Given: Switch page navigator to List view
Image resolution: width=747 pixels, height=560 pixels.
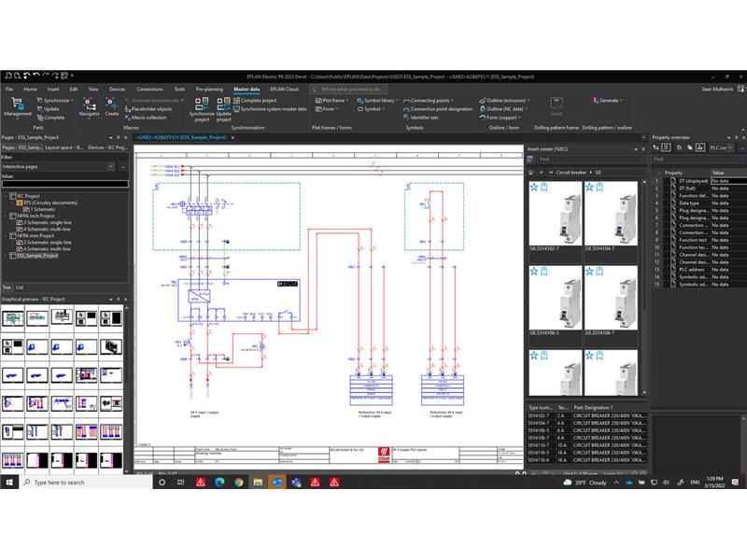Looking at the screenshot, I should [x=20, y=287].
